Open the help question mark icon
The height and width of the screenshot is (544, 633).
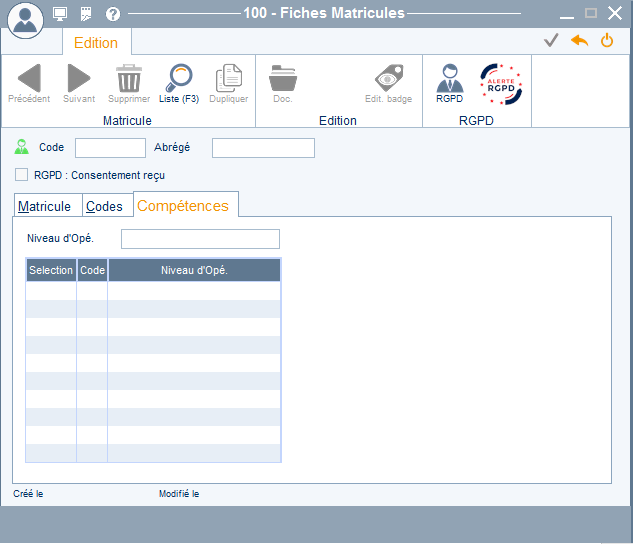click(113, 14)
